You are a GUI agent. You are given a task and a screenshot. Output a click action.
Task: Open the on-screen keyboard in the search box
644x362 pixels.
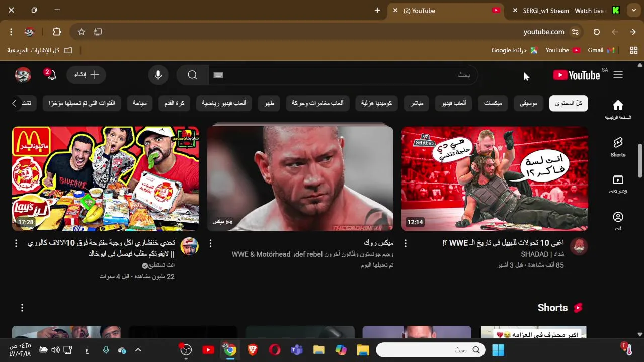(x=218, y=75)
